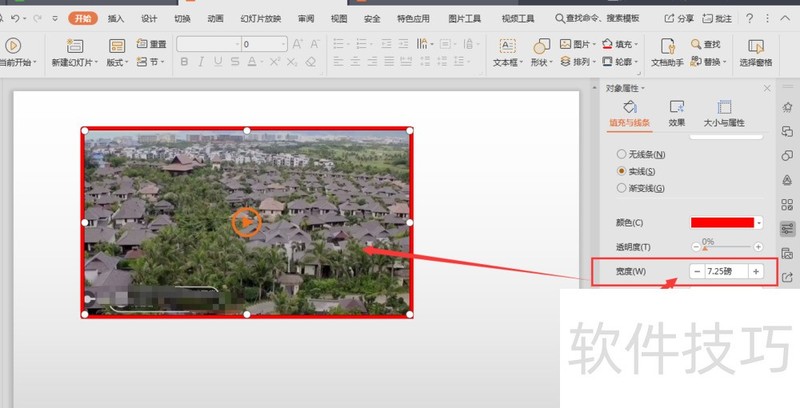
Task: Click the search commands and templates field
Action: pos(597,19)
